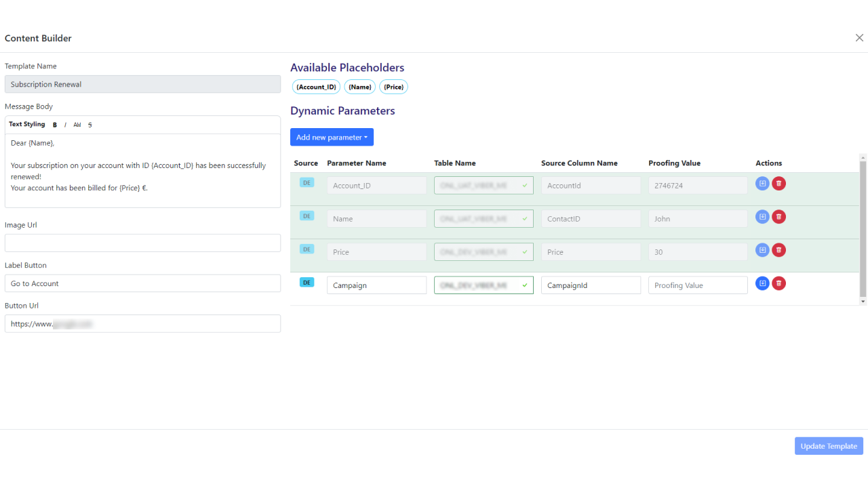Delete the Account_ID parameter row
868x488 pixels.
coord(778,184)
